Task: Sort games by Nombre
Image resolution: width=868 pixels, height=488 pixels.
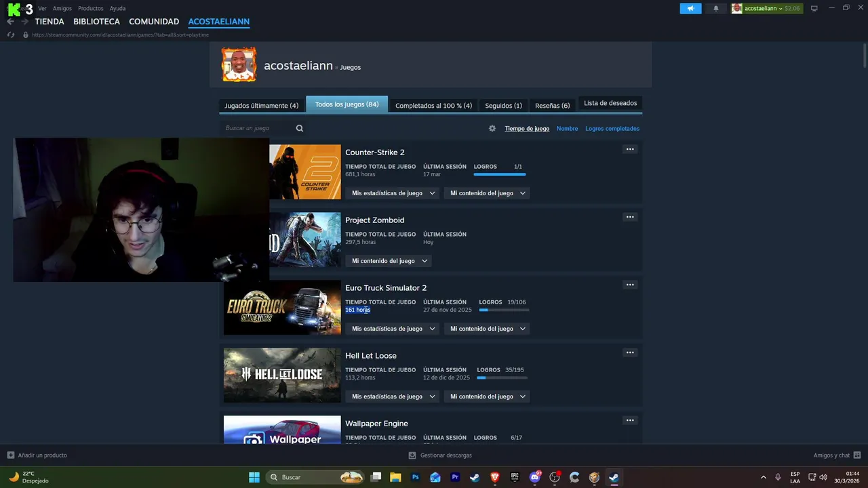Action: (567, 129)
